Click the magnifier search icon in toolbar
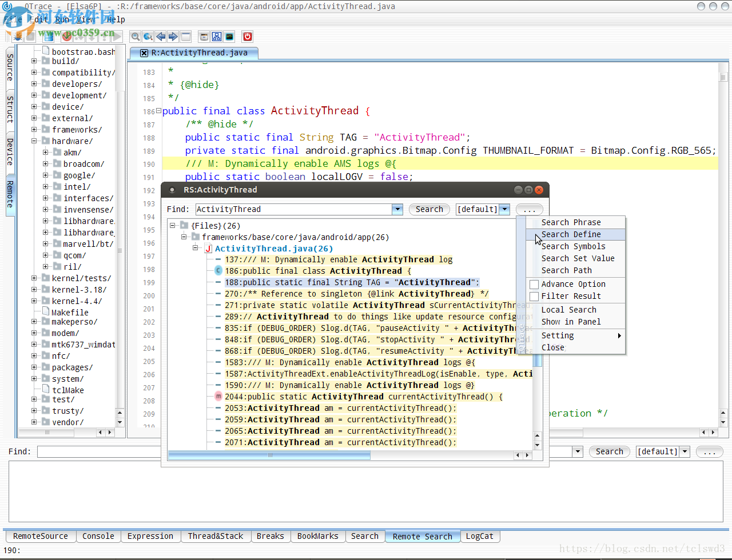 [135, 37]
